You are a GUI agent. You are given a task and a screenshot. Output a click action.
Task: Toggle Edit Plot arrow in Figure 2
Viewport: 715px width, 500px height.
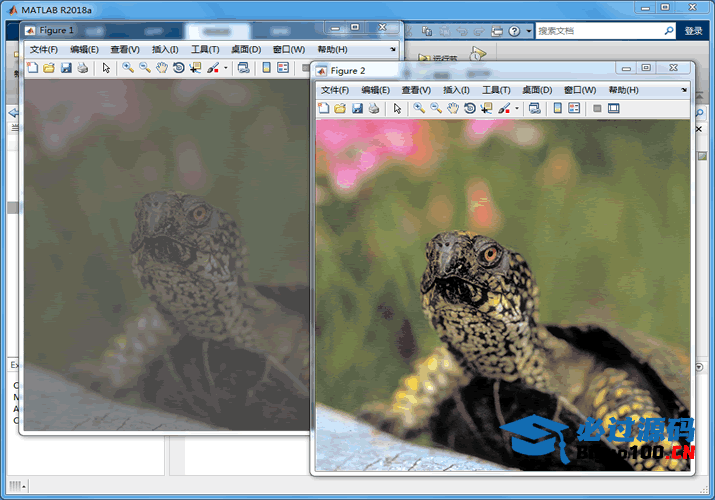point(397,108)
